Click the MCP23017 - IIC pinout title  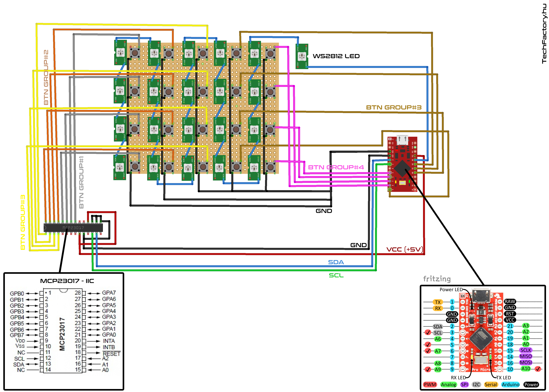(x=67, y=281)
